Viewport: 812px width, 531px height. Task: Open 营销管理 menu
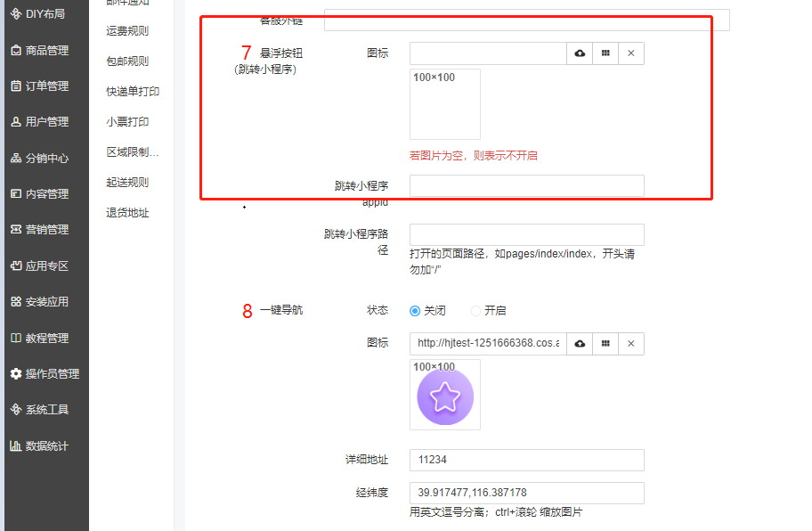tap(46, 230)
